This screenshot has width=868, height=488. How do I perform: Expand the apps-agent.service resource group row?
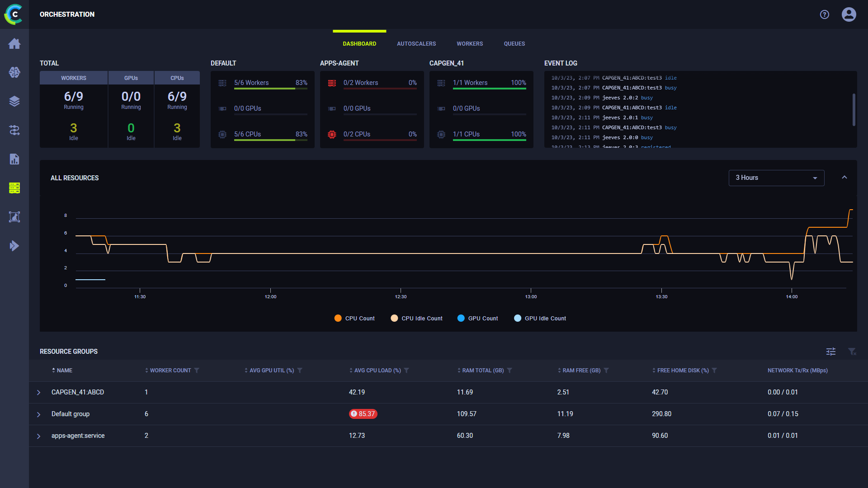39,436
